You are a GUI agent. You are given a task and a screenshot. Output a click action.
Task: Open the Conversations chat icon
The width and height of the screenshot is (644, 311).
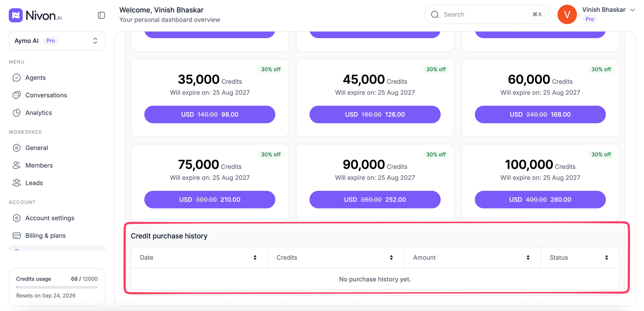coord(16,95)
